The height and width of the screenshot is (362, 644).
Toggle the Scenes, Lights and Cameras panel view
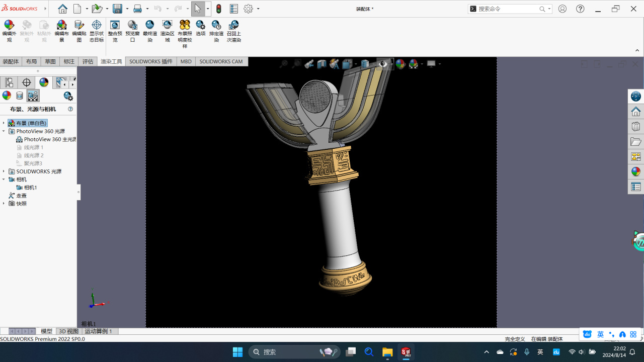33,96
